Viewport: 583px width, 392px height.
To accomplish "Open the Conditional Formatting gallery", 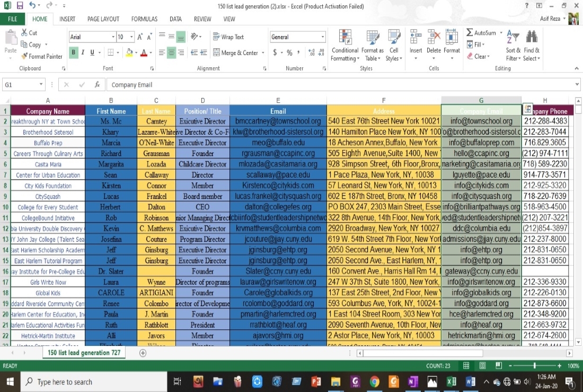I will coord(344,45).
